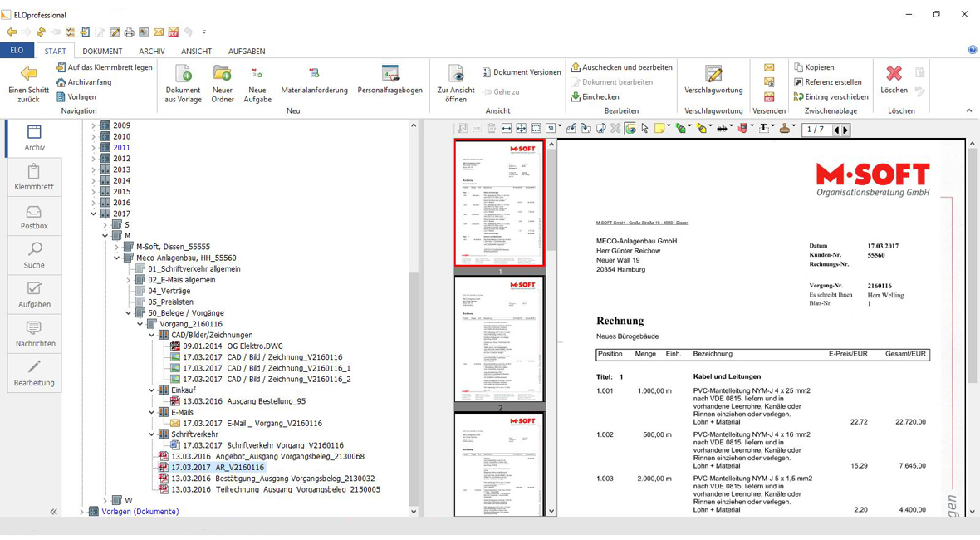Create Neuer Ordner from the ribbon

(x=222, y=81)
